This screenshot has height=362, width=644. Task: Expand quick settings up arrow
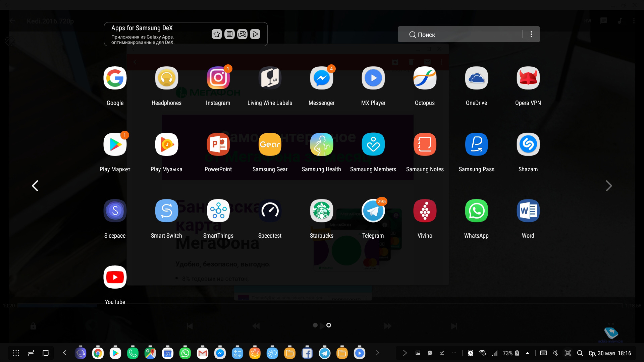coord(528,353)
